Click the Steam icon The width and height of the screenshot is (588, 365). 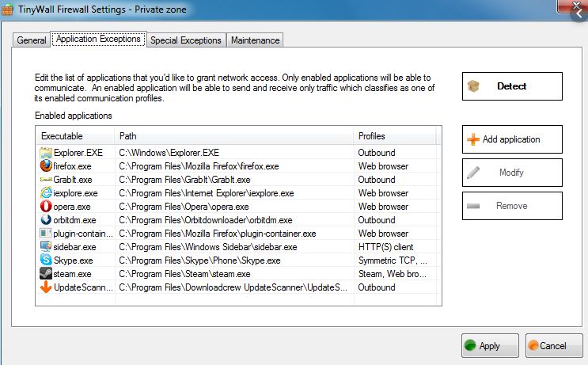tap(46, 273)
